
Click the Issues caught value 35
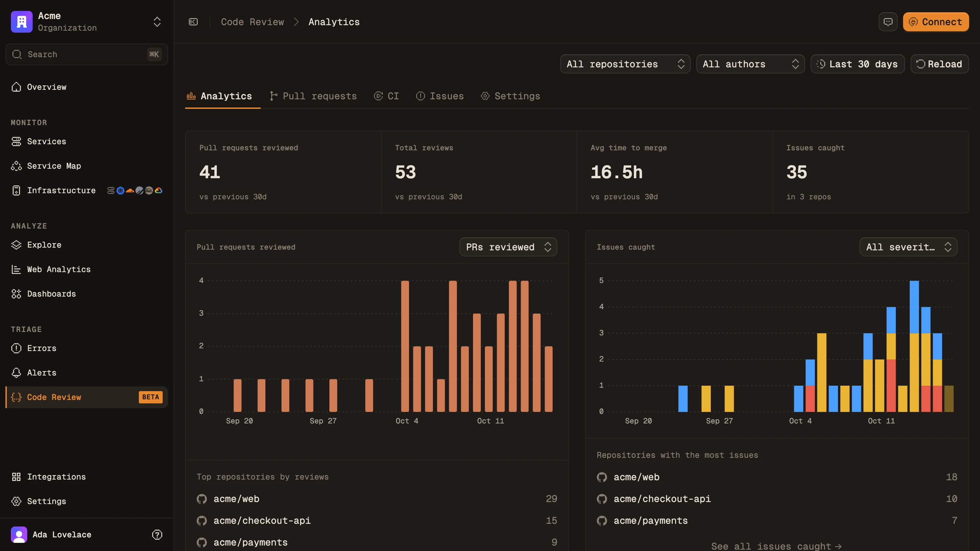(x=797, y=172)
